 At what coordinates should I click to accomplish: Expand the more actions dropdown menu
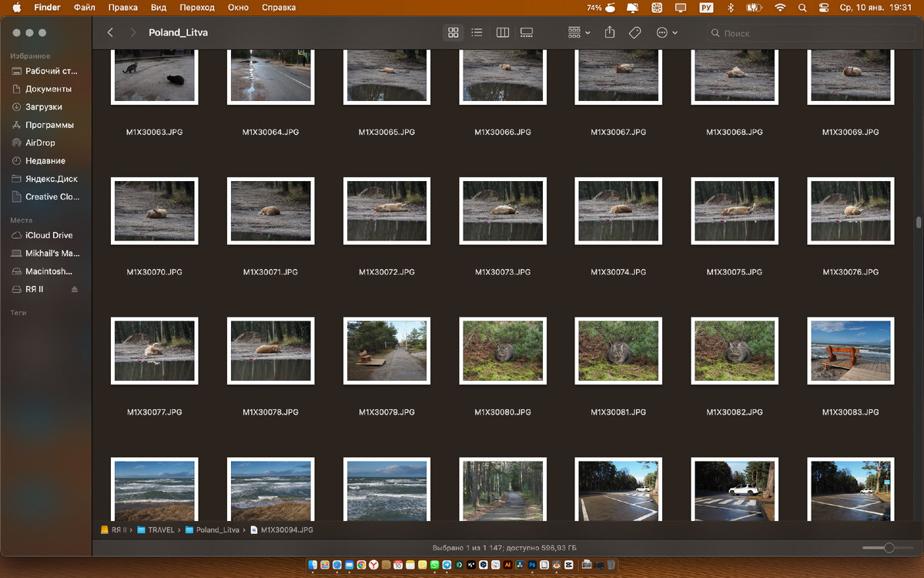667,32
